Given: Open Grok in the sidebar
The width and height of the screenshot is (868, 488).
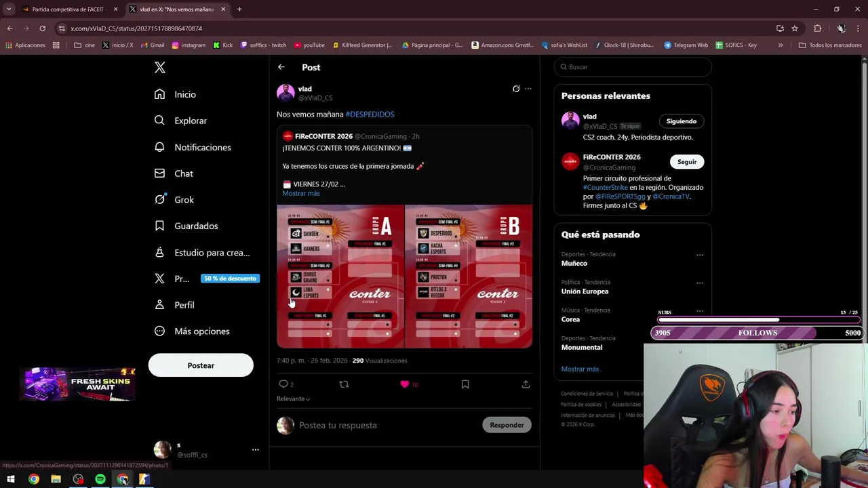Looking at the screenshot, I should [x=174, y=199].
